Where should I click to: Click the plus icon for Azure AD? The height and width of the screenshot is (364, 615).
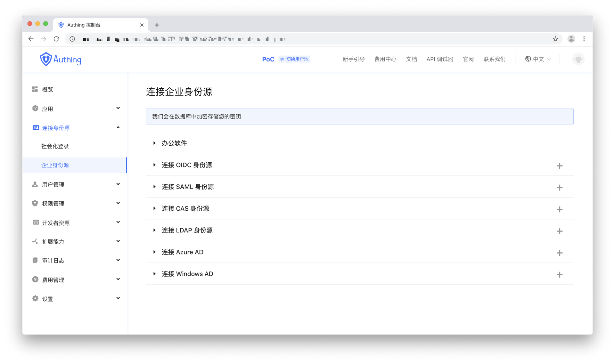pyautogui.click(x=559, y=253)
